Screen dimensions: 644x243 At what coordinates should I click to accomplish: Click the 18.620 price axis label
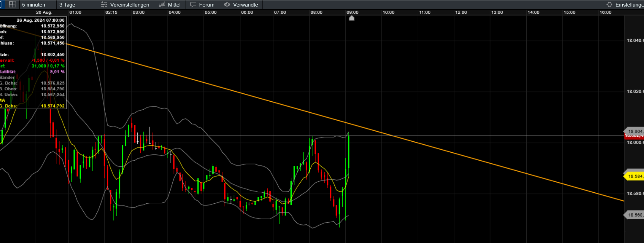(x=635, y=91)
